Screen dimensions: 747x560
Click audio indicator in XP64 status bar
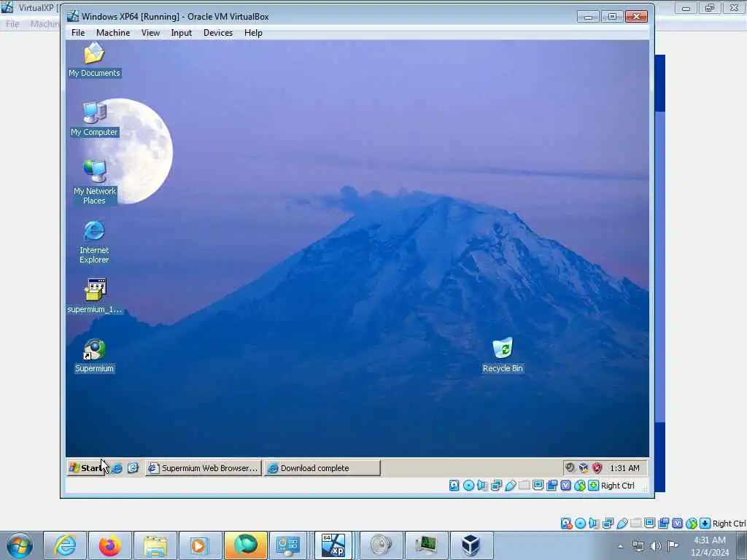483,485
